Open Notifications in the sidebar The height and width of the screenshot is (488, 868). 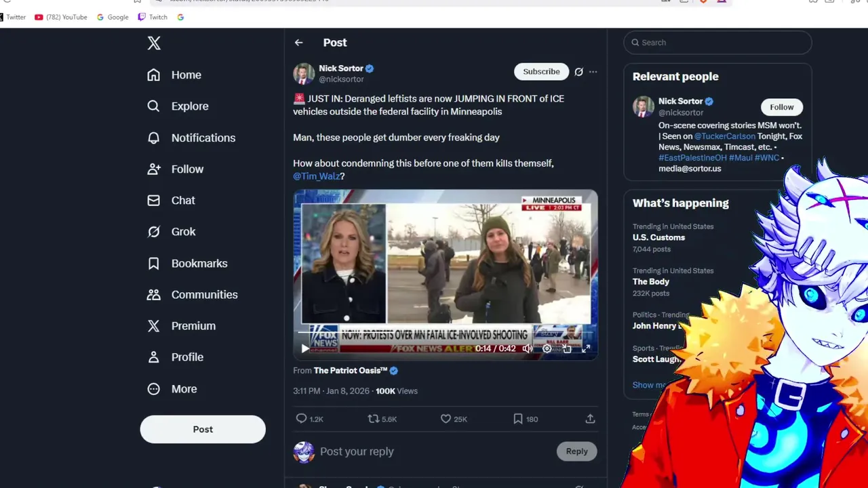(x=191, y=138)
